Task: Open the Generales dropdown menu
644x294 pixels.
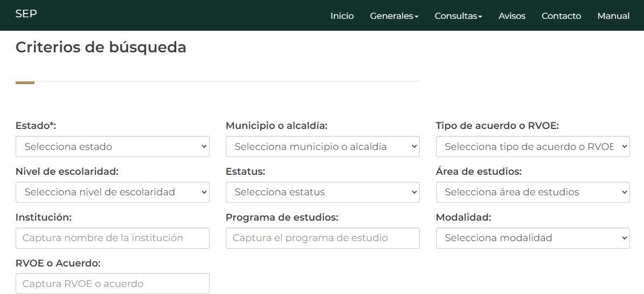Action: click(x=394, y=16)
